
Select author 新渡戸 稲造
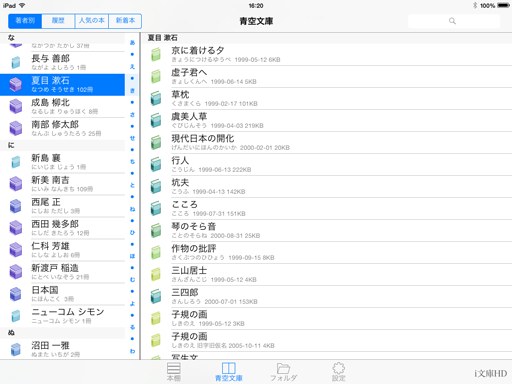(x=62, y=272)
